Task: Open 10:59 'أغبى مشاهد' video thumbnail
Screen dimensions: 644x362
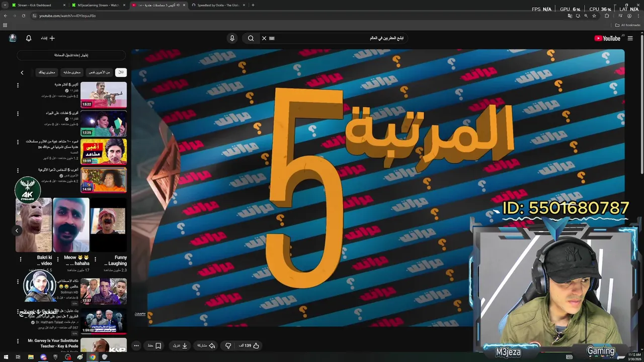Action: coord(104,151)
